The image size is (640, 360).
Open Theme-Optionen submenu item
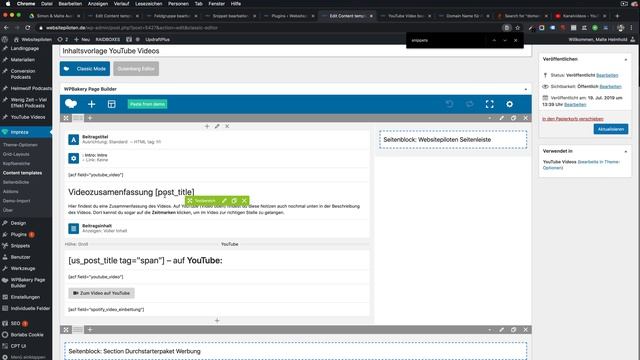pos(20,145)
